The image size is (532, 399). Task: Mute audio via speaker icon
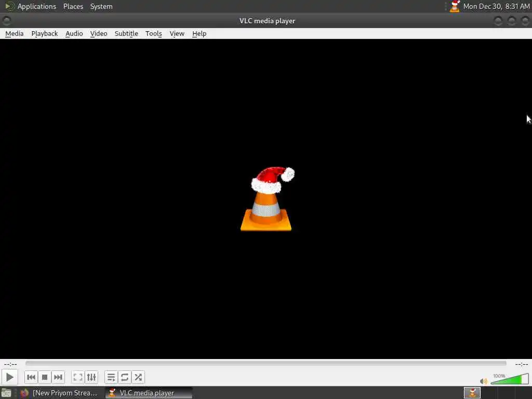click(x=484, y=381)
